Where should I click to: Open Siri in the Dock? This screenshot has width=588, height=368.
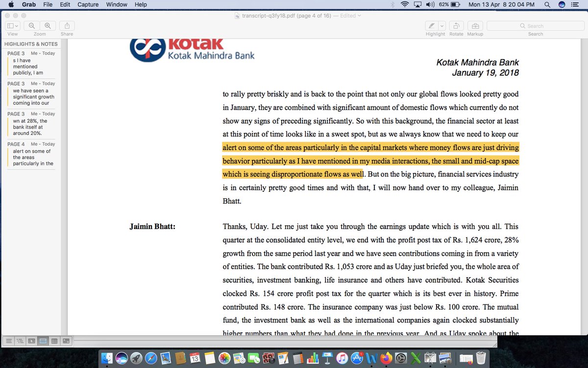pos(122,358)
